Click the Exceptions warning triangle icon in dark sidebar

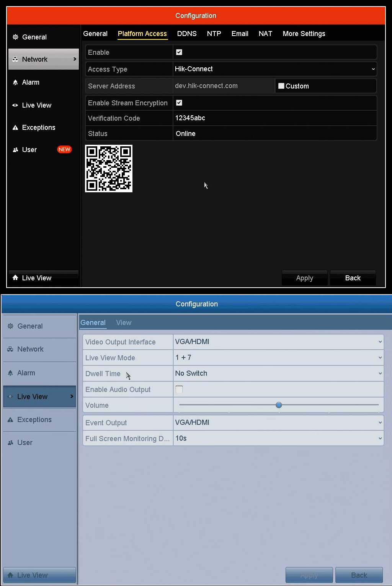point(15,128)
